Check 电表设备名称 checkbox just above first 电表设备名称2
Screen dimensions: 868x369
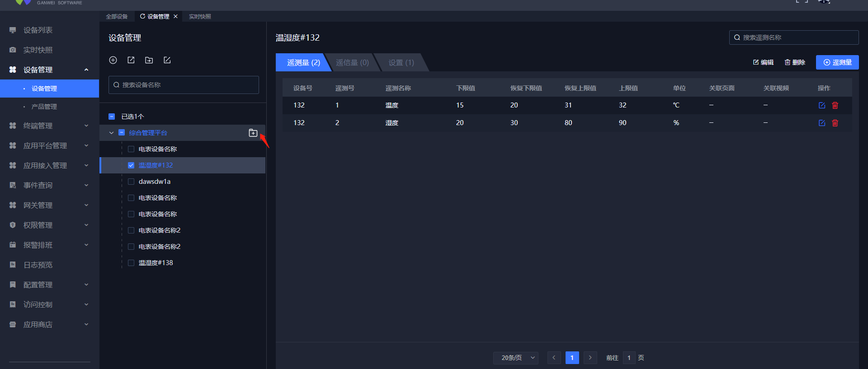tap(131, 214)
